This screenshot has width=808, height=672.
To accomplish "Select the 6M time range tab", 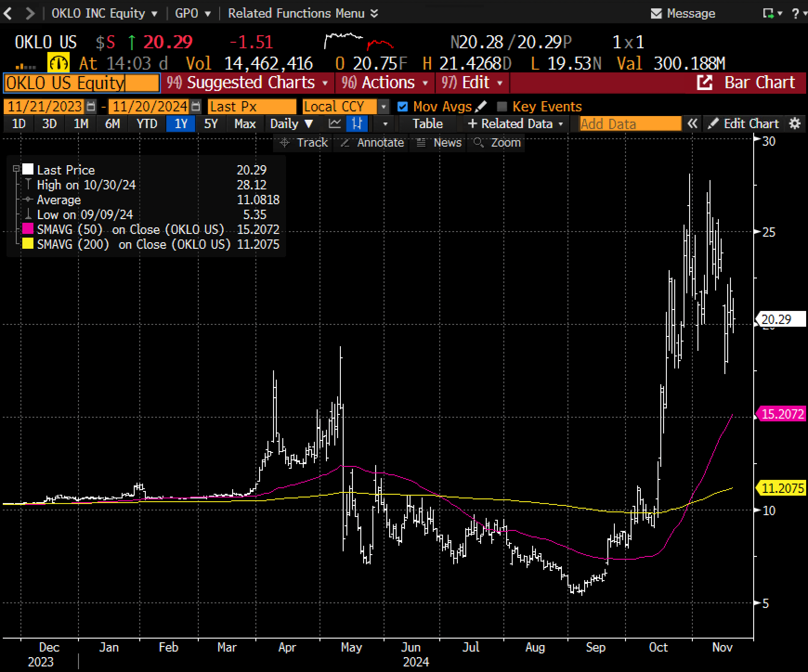I will click(112, 124).
